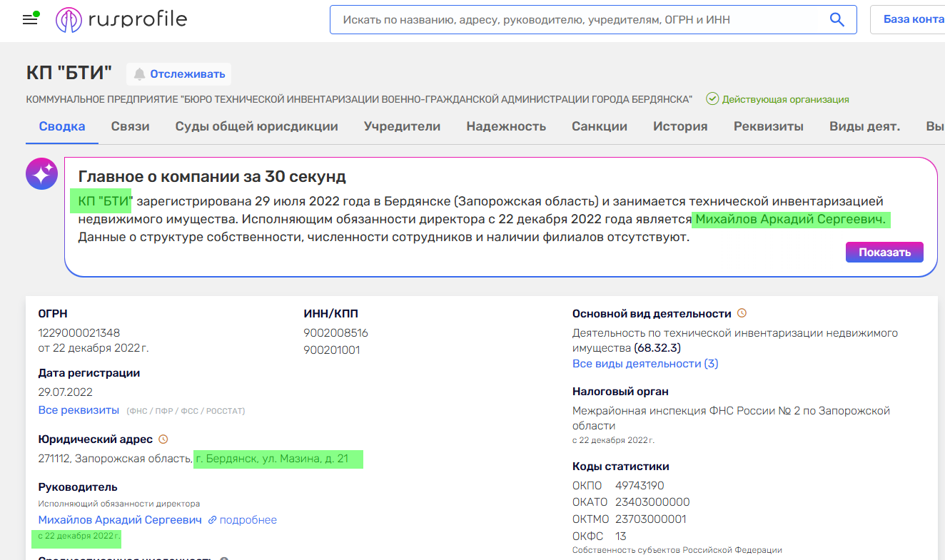The width and height of the screenshot is (945, 560).
Task: Expand Все виды деятельности (3) link
Action: click(x=645, y=364)
